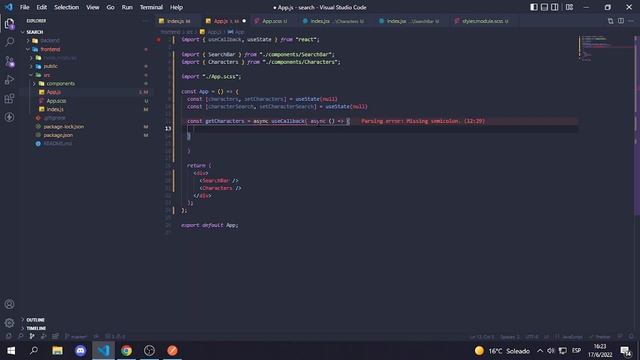
Task: Click the parsing error message on line 12
Action: click(x=423, y=121)
